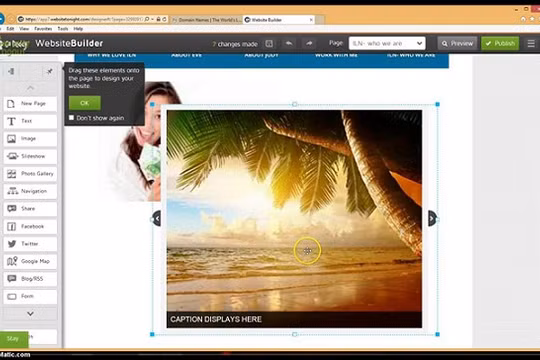Pick the Image element tool
Image resolution: width=540 pixels, height=360 pixels.
click(30, 139)
